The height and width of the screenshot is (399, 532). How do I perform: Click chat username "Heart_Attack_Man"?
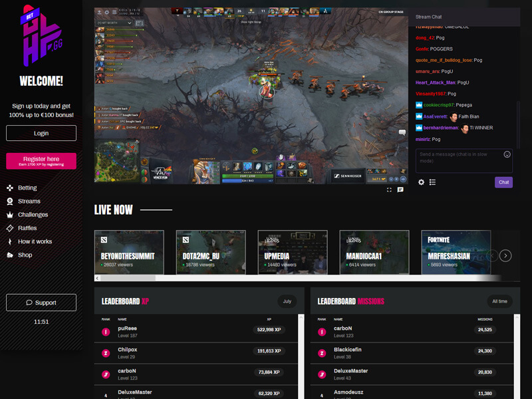[436, 82]
